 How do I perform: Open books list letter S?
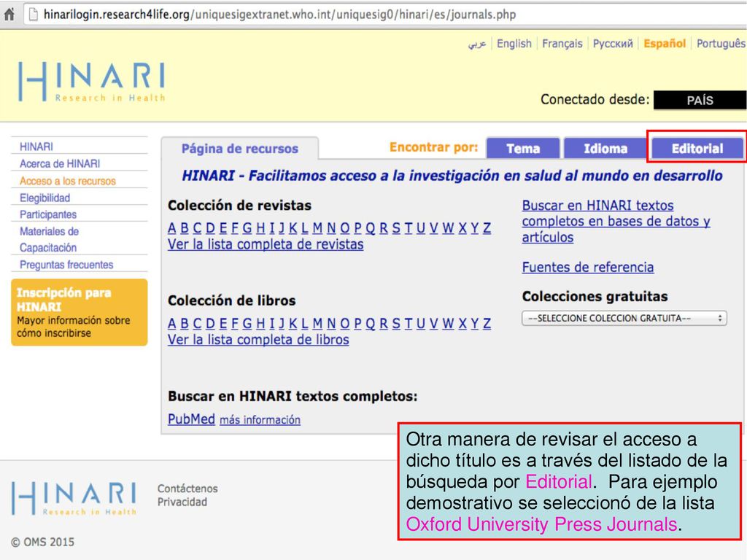point(396,324)
